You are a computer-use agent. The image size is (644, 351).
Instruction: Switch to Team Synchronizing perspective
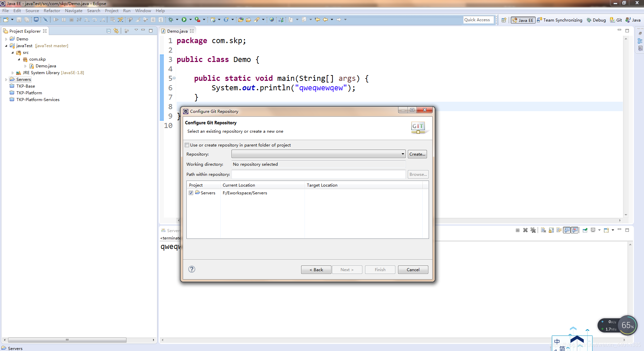560,20
